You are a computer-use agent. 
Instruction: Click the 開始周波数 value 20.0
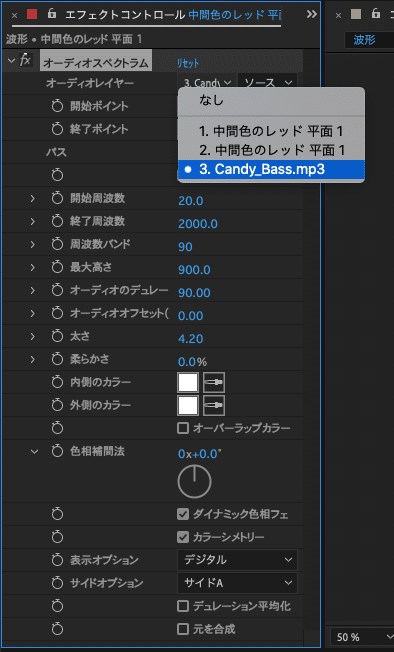coord(191,201)
